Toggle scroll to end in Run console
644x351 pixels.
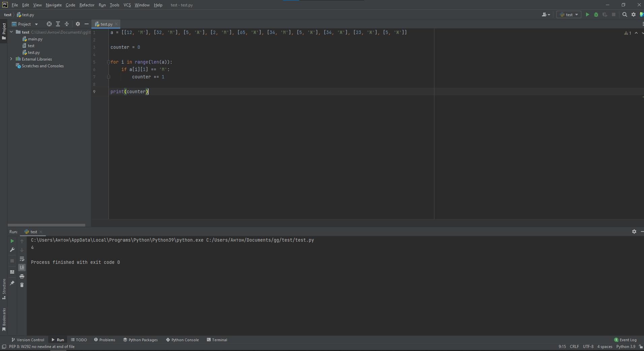tap(22, 268)
